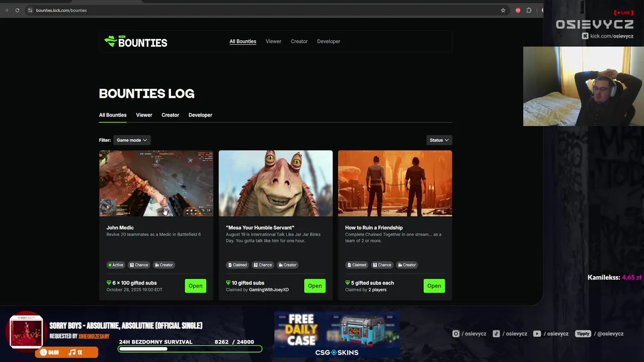Click the Creator tag on Mesa Your Humble Servant
The width and height of the screenshot is (644, 362).
tap(287, 265)
